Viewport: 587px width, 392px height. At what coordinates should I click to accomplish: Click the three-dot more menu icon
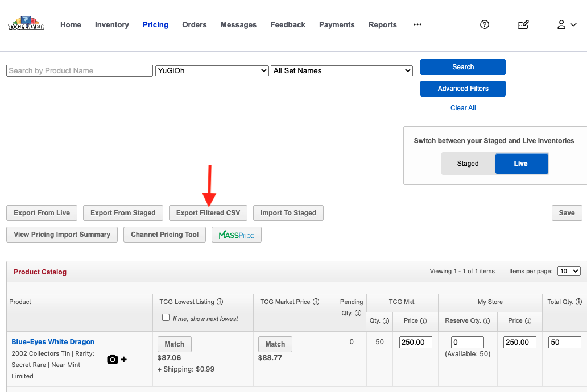pyautogui.click(x=417, y=24)
